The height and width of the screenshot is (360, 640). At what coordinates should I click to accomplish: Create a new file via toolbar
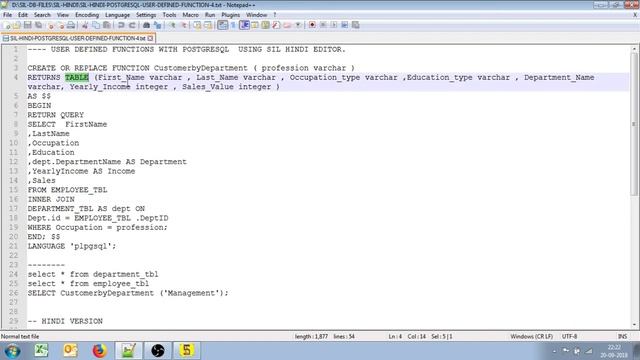click(7, 25)
